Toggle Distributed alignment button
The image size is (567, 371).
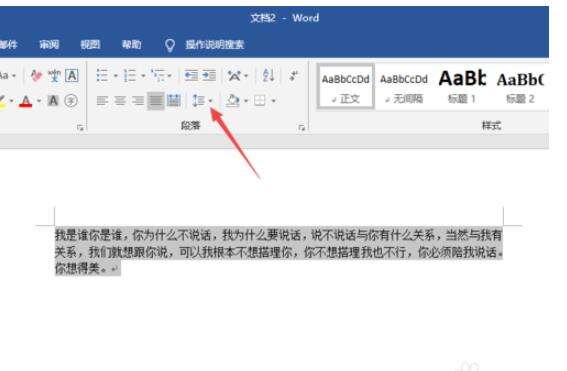tap(174, 101)
